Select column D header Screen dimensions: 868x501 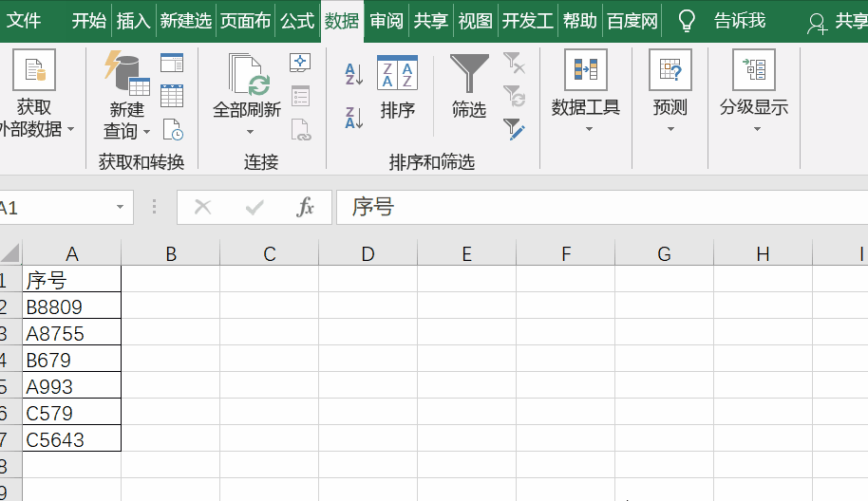(368, 253)
